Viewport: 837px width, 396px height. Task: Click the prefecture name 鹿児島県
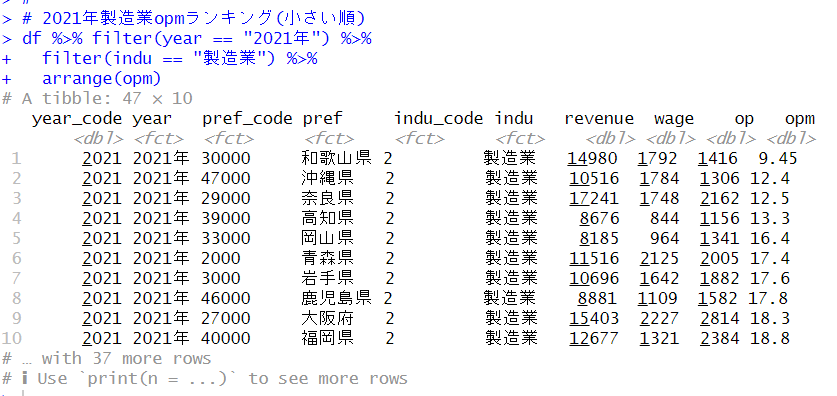coord(336,298)
